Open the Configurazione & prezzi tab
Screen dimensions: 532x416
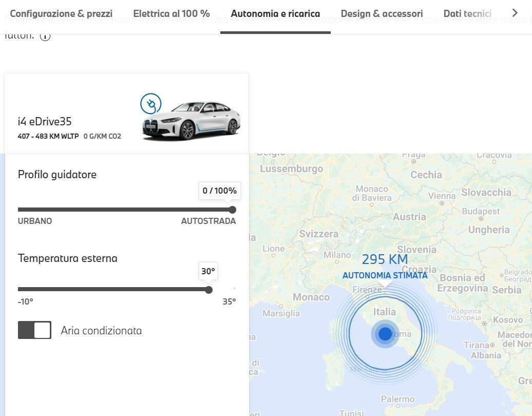61,13
